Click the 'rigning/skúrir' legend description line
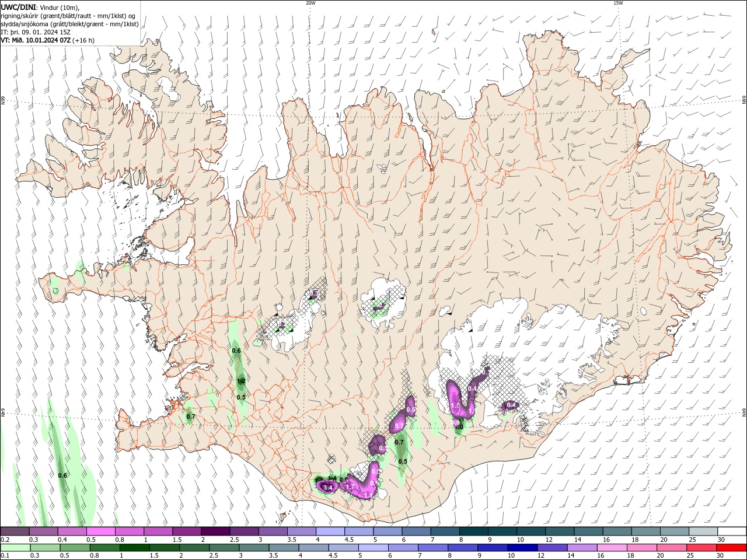 [x=68, y=16]
